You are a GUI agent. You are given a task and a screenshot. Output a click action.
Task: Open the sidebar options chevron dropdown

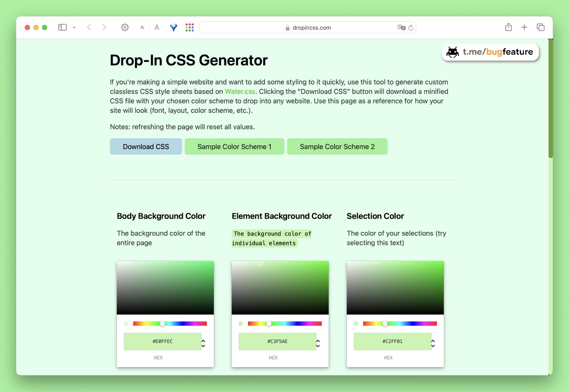74,28
